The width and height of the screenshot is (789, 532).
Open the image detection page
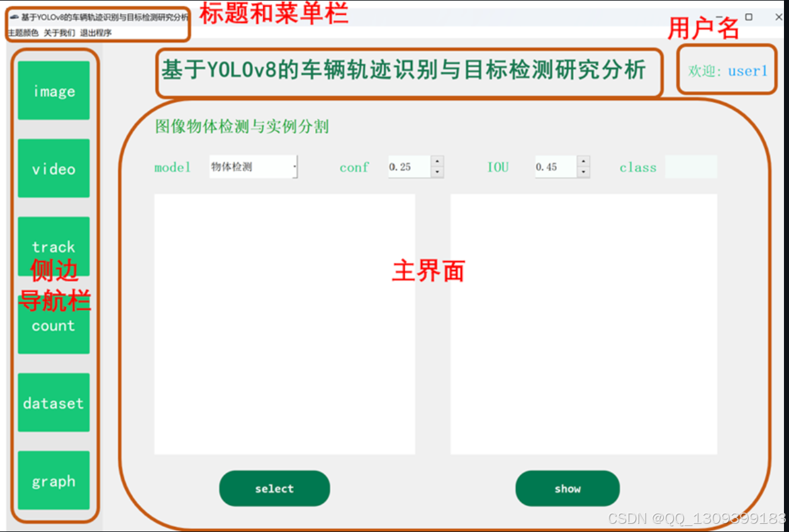(x=53, y=91)
